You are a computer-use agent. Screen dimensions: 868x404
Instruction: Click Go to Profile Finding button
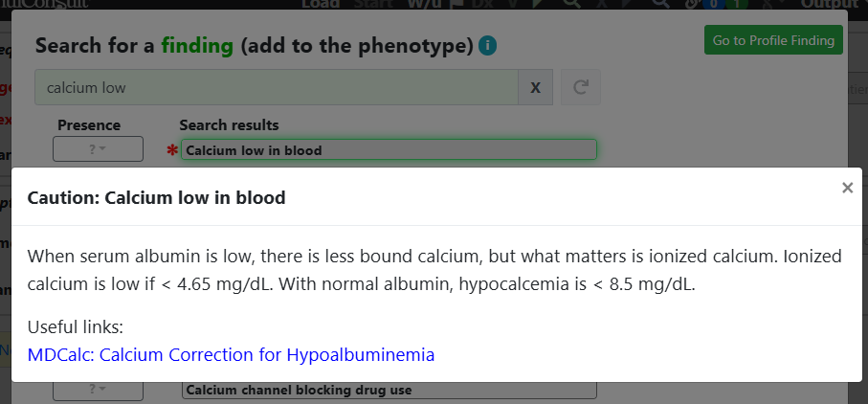point(773,40)
